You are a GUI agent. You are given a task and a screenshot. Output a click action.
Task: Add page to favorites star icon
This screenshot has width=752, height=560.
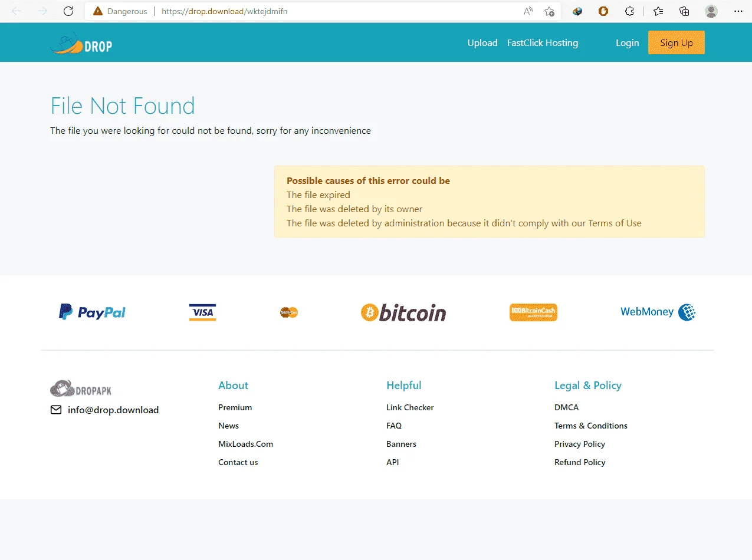pos(549,11)
